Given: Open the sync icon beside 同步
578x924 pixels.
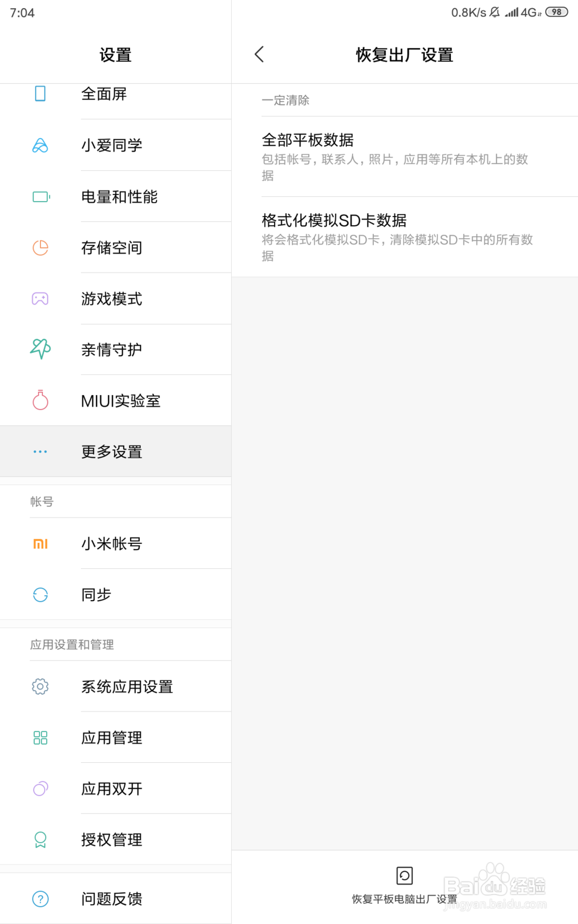Looking at the screenshot, I should click(x=40, y=595).
